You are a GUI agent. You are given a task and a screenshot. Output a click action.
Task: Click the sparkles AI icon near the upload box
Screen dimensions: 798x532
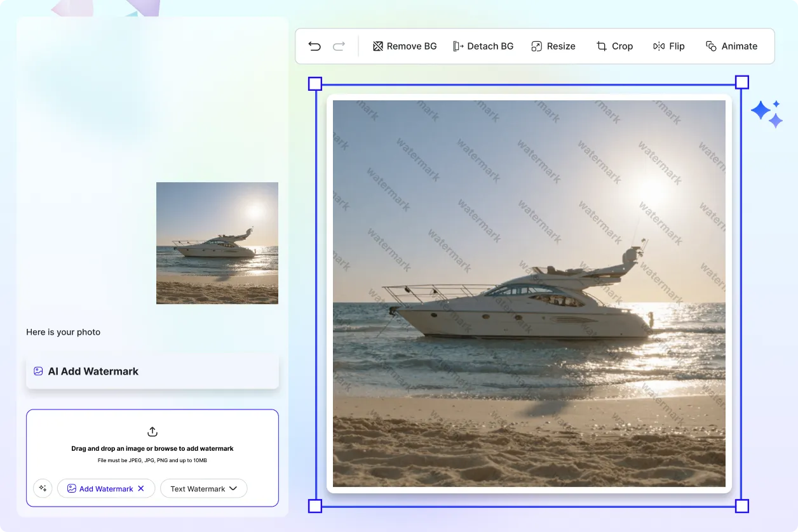pos(43,488)
